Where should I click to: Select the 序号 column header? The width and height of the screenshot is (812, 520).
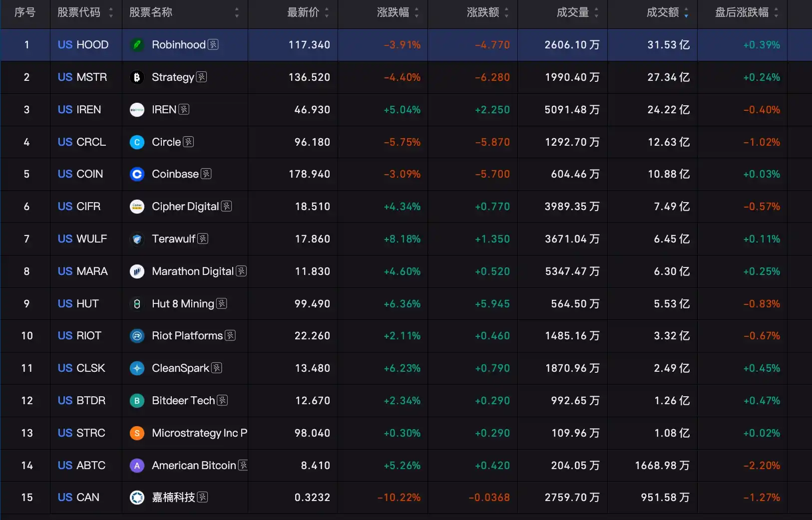(x=25, y=12)
